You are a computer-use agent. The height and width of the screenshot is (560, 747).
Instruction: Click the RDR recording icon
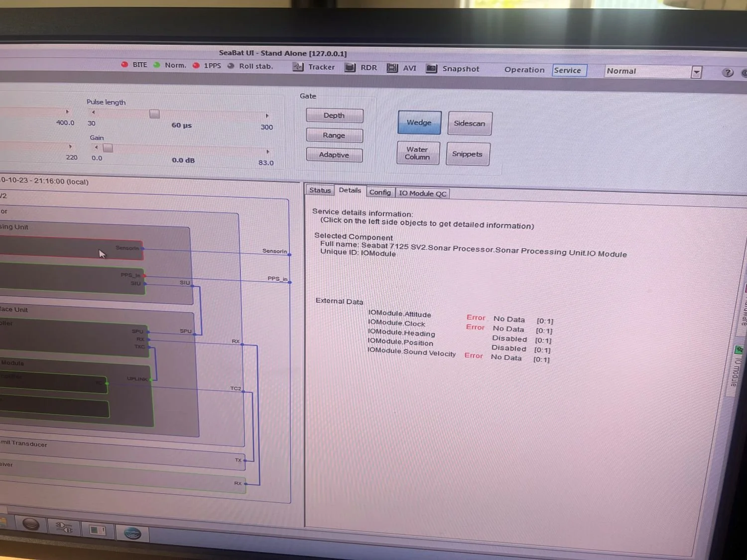point(350,67)
